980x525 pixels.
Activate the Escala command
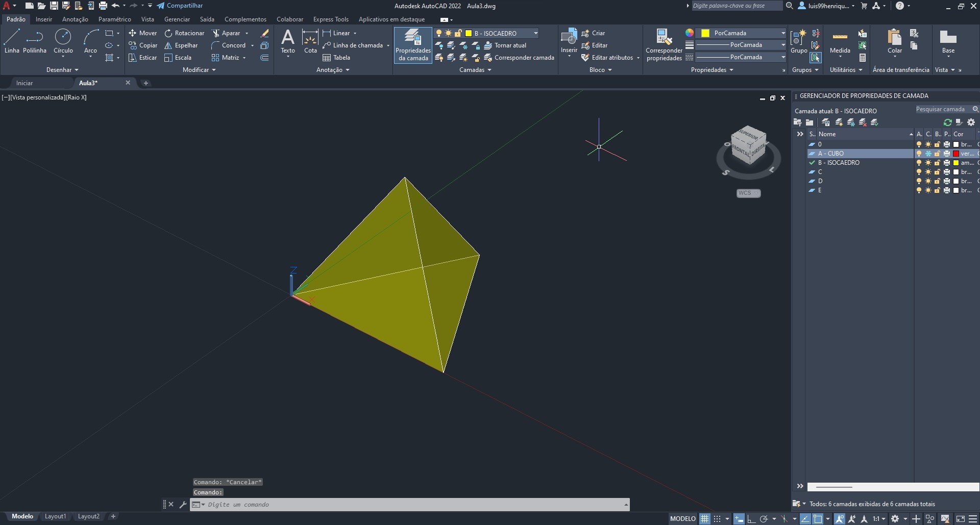coord(178,58)
